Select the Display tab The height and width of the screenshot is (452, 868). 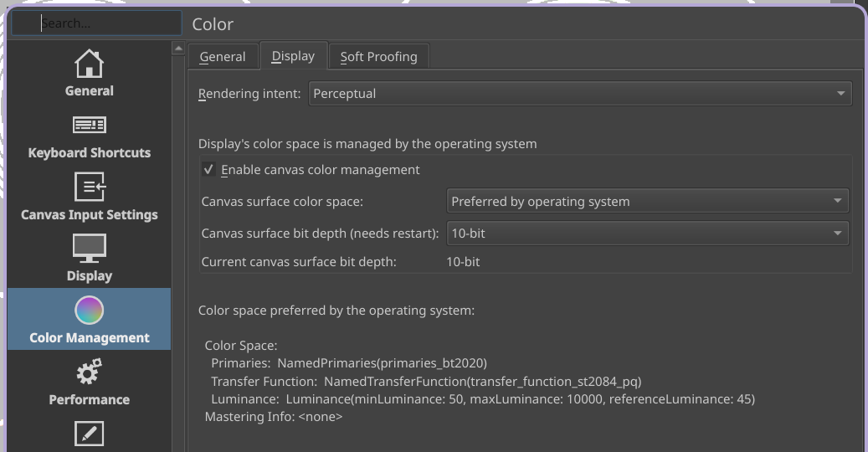pyautogui.click(x=293, y=56)
